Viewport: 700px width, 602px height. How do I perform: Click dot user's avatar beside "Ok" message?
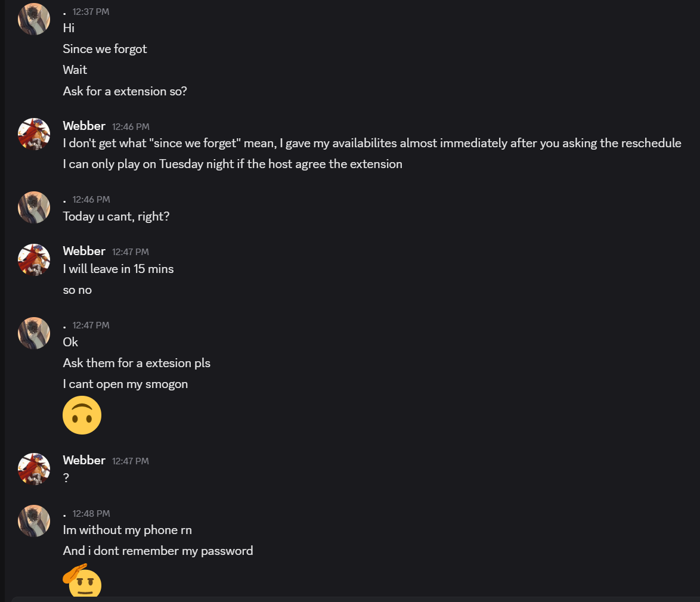34,333
